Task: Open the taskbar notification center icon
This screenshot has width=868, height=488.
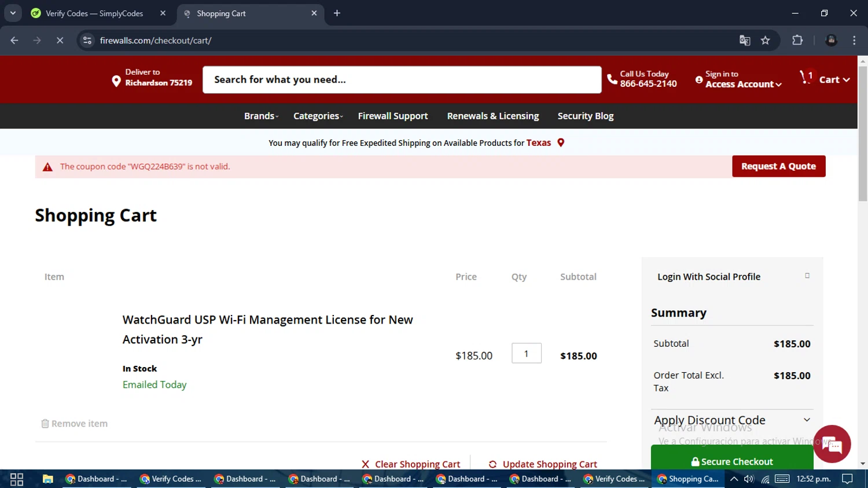Action: tap(847, 479)
